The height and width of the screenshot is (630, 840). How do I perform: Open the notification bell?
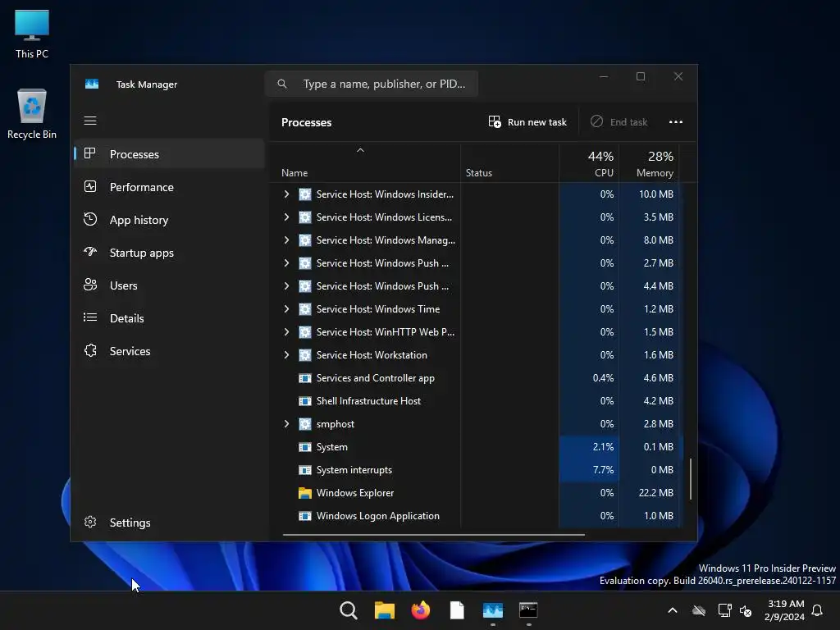point(817,610)
